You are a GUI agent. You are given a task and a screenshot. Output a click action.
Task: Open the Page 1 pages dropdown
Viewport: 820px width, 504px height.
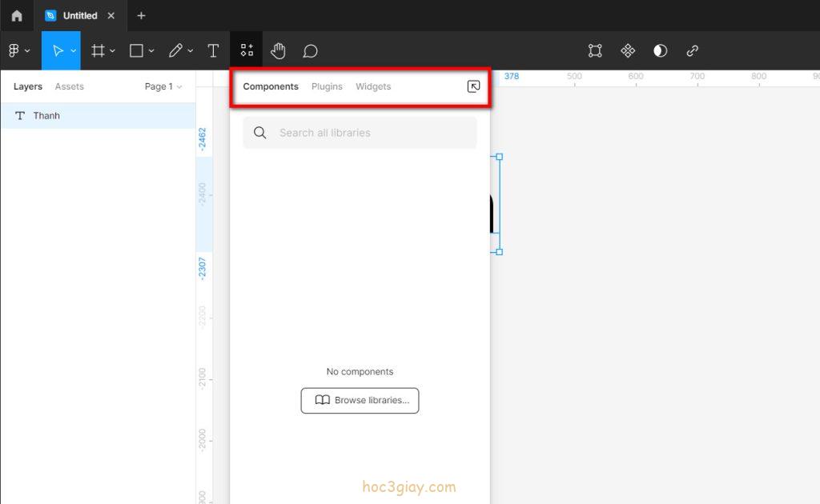pyautogui.click(x=163, y=86)
